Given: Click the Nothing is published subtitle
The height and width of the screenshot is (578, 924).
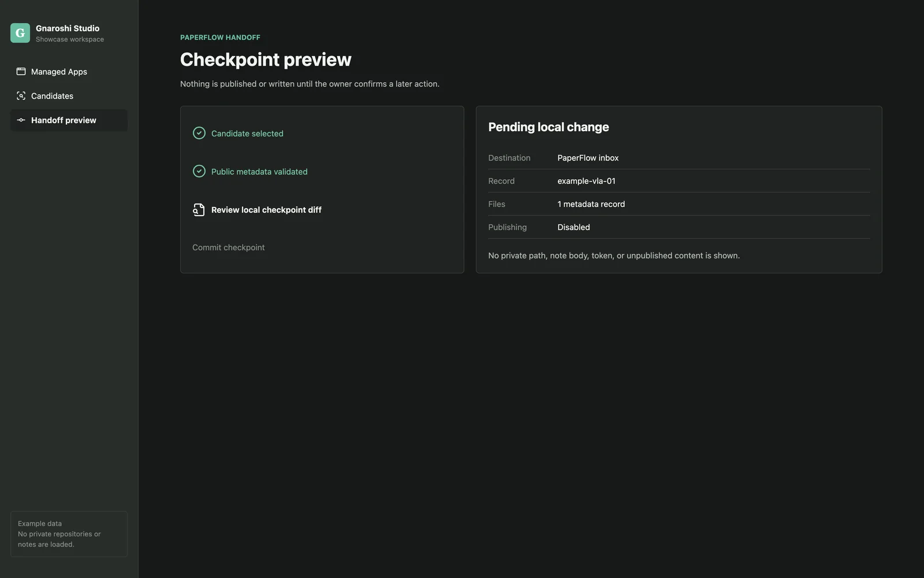Looking at the screenshot, I should pyautogui.click(x=310, y=84).
